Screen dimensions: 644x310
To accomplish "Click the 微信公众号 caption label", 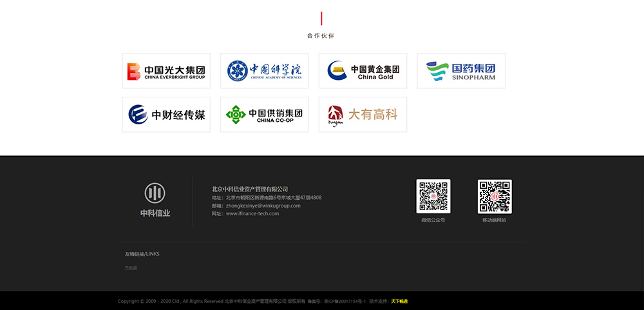I will coord(433,220).
